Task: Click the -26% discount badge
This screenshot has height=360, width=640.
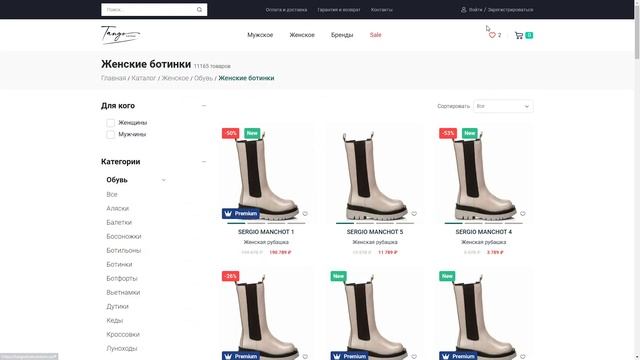Action: point(231,276)
